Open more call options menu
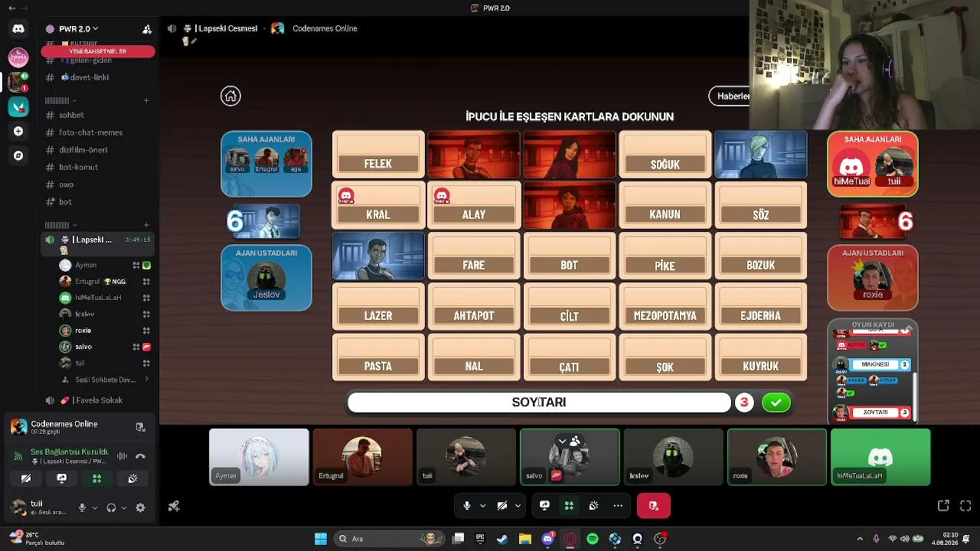 point(618,506)
